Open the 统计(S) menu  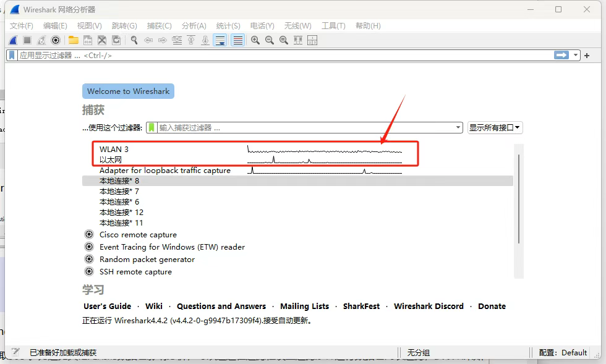click(x=228, y=26)
